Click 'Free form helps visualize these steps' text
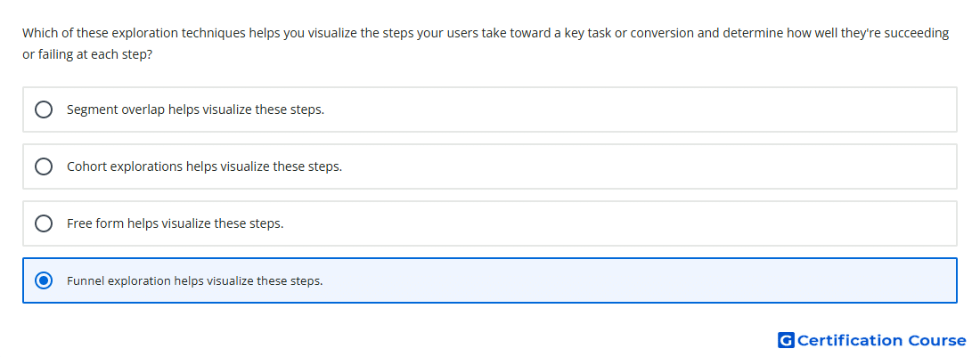Image resolution: width=980 pixels, height=357 pixels. point(175,223)
